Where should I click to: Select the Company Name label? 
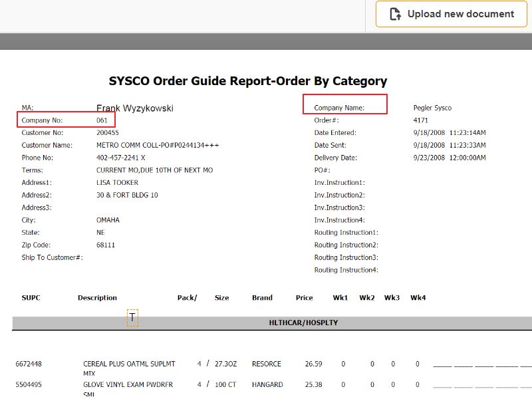(x=339, y=108)
